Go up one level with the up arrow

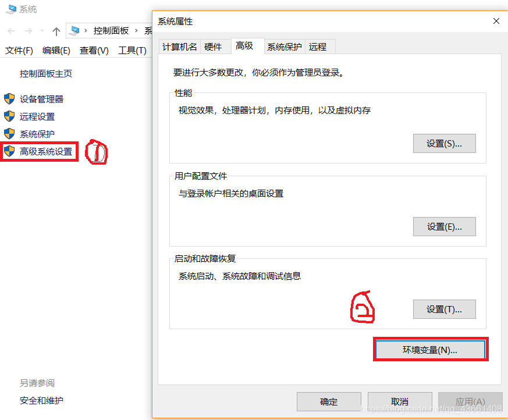pyautogui.click(x=56, y=31)
